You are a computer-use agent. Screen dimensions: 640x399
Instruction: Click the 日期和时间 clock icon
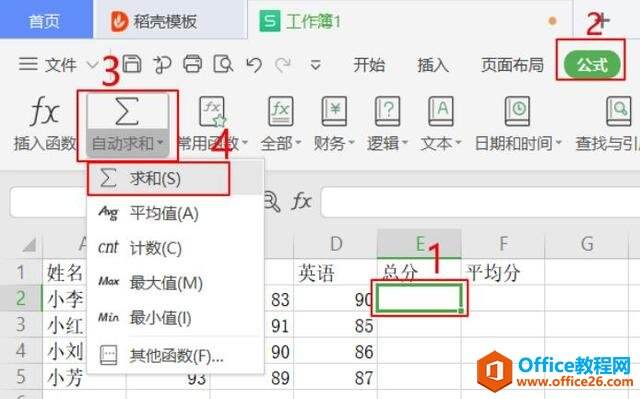[x=517, y=111]
